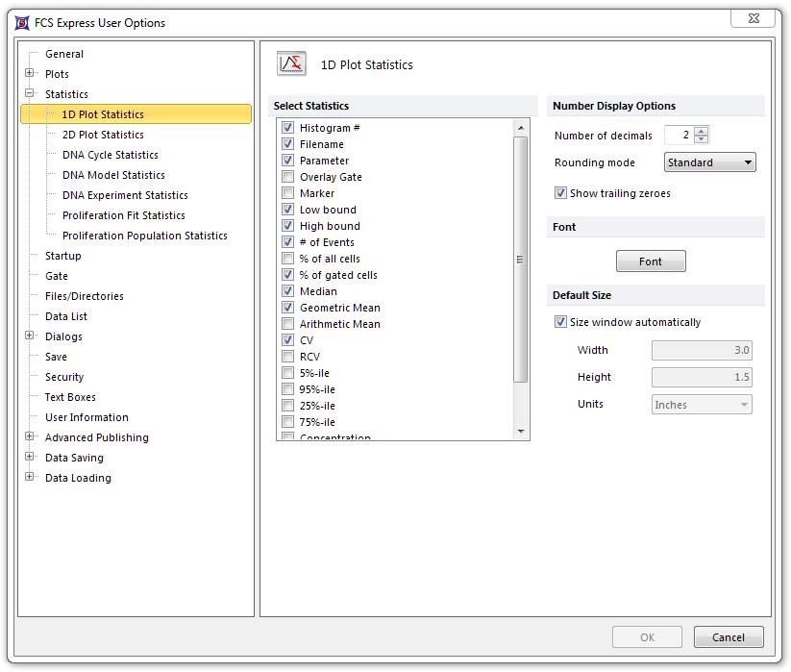791x672 pixels.
Task: Click the Font button
Action: (651, 261)
